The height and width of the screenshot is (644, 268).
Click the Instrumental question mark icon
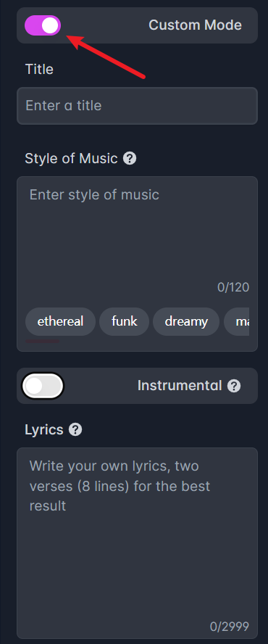pos(234,386)
